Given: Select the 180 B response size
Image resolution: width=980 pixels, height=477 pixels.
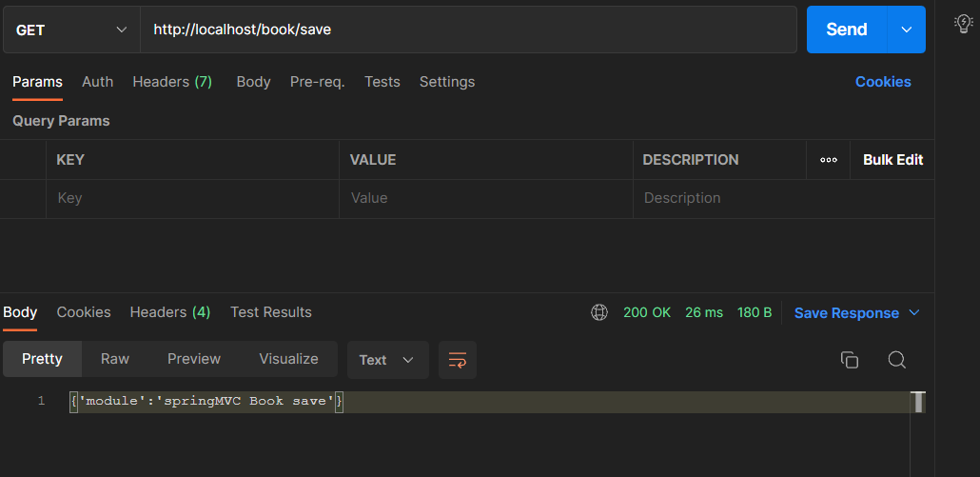Looking at the screenshot, I should [755, 312].
